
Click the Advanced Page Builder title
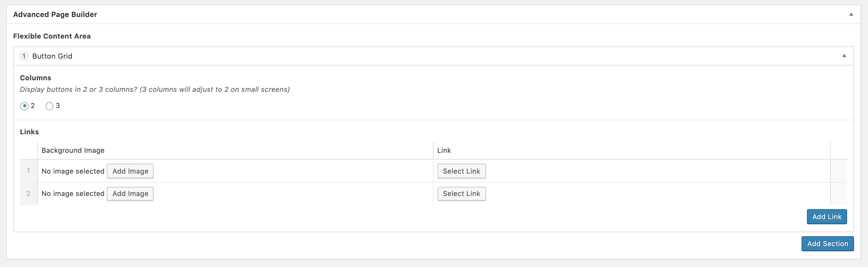55,15
